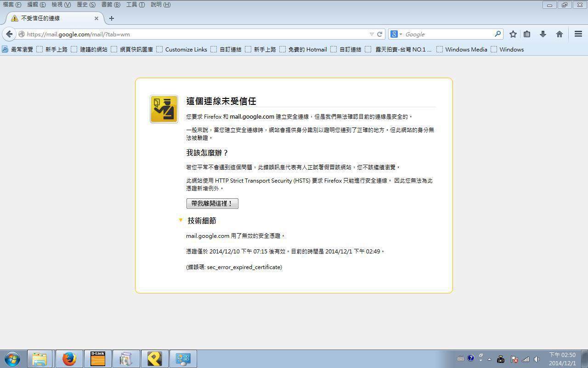
Task: Open the 歷史 menu
Action: click(86, 5)
